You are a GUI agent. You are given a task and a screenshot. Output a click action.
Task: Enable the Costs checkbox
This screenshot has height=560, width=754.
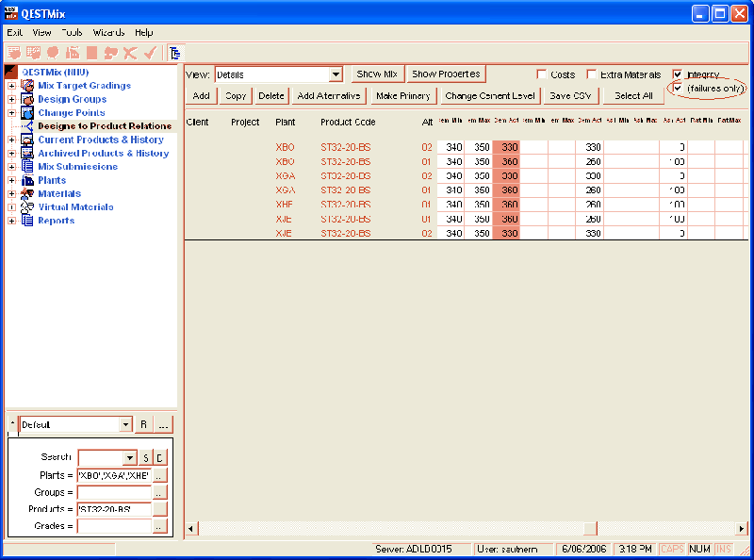(x=544, y=74)
